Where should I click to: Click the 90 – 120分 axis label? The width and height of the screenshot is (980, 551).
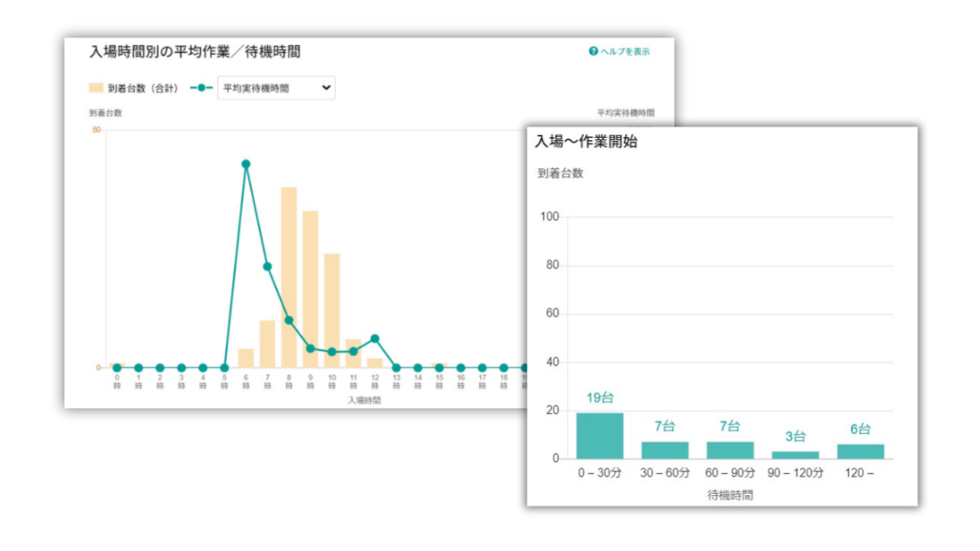click(795, 473)
